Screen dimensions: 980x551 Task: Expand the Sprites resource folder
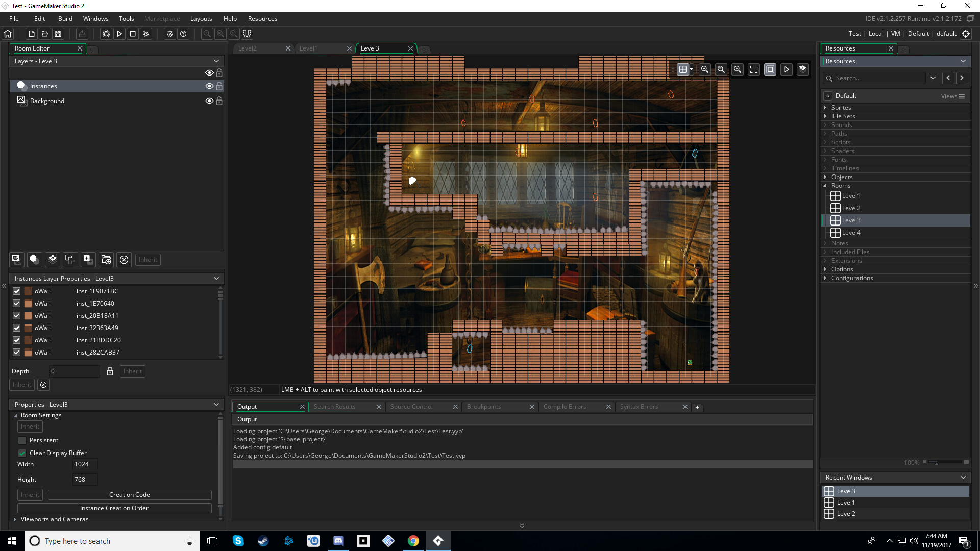coord(825,108)
